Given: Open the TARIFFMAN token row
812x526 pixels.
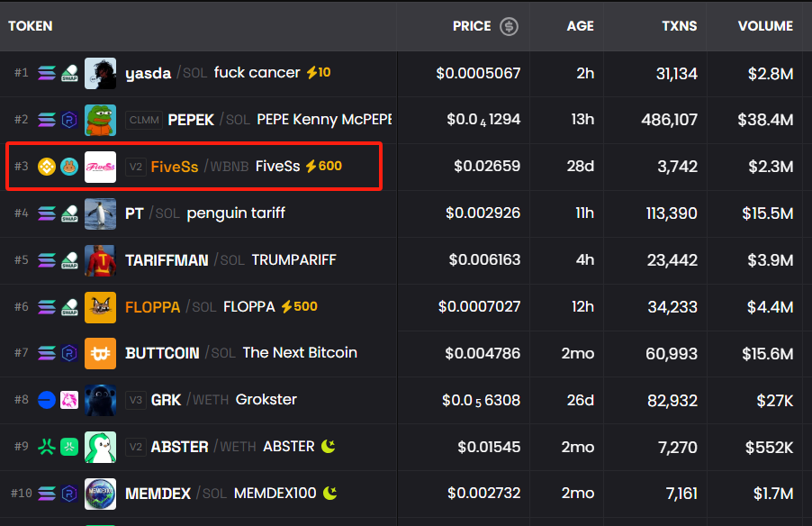Looking at the screenshot, I should pyautogui.click(x=167, y=260).
